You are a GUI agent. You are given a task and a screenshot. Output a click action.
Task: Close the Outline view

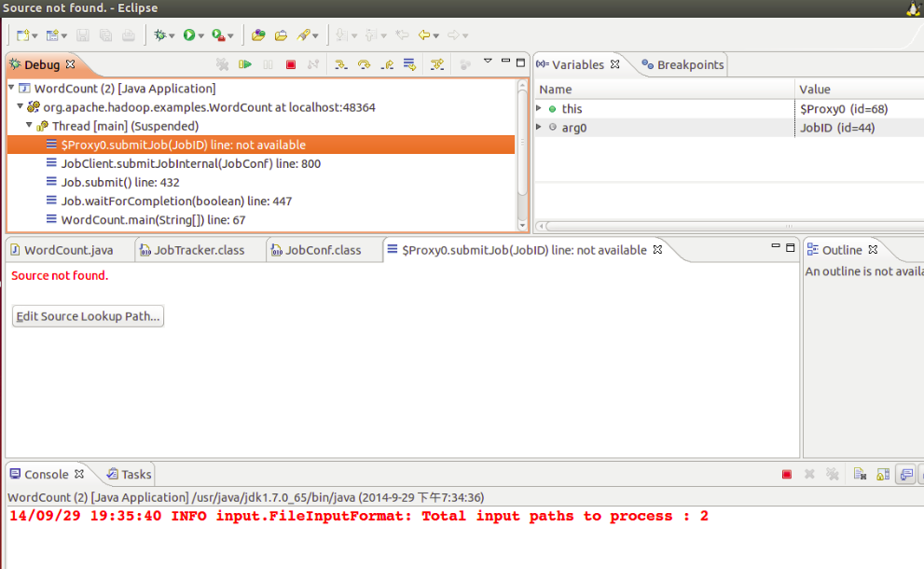(x=873, y=249)
